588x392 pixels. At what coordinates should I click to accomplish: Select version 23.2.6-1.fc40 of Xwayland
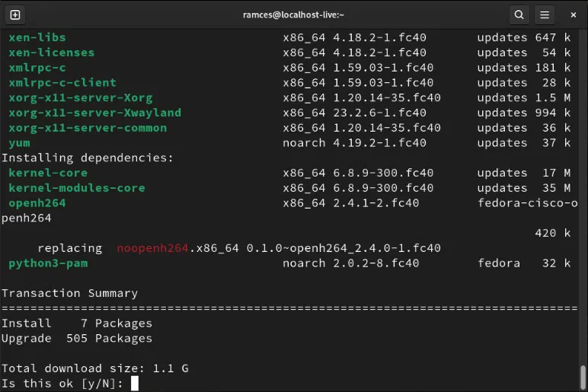[x=379, y=113]
